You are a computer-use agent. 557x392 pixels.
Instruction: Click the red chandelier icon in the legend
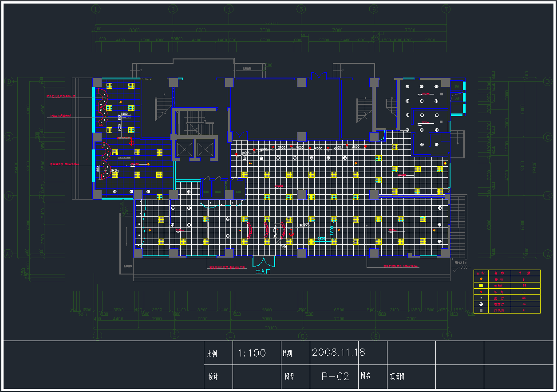[x=481, y=292]
